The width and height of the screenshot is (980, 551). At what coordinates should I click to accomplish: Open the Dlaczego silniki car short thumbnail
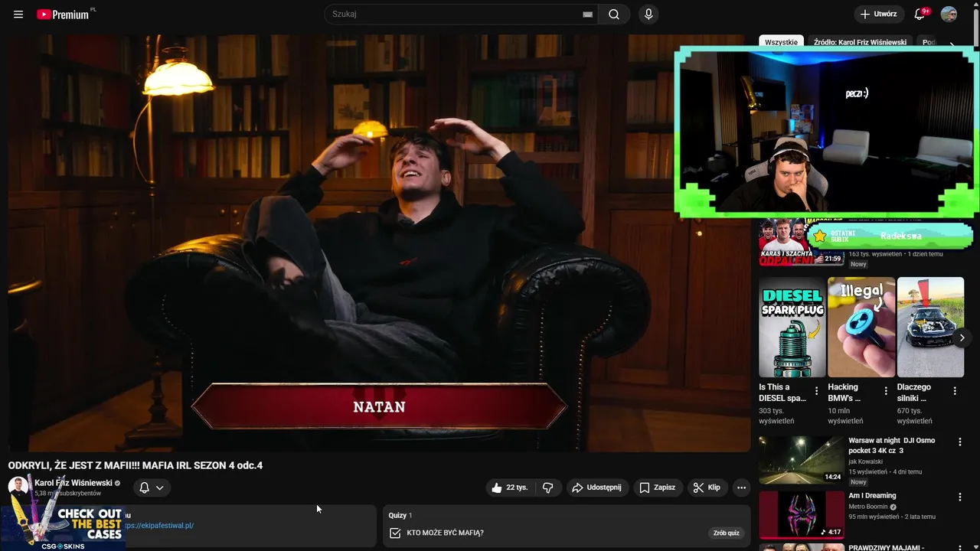(x=930, y=327)
